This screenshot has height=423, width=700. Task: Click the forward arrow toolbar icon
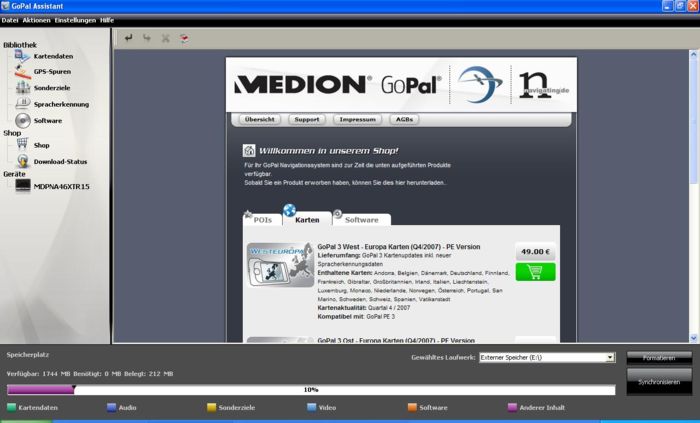pos(147,38)
